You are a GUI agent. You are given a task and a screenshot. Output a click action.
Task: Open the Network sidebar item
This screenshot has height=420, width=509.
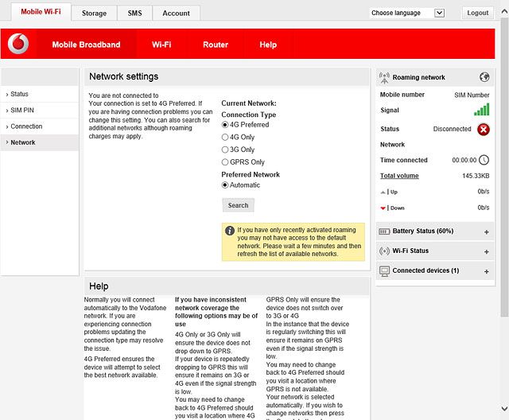coord(40,142)
